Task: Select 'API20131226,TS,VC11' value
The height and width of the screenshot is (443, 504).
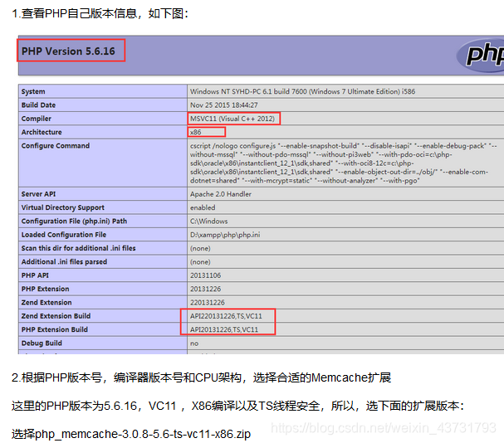Action: click(224, 329)
